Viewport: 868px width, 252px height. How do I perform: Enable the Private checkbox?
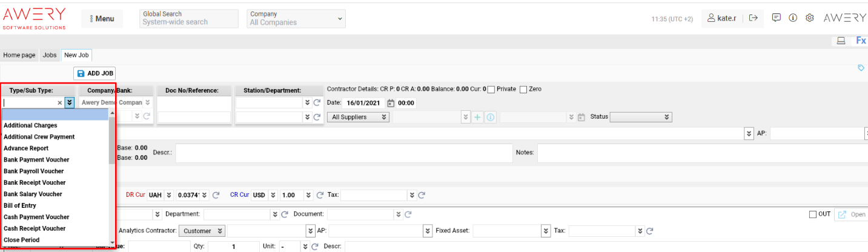click(x=491, y=90)
